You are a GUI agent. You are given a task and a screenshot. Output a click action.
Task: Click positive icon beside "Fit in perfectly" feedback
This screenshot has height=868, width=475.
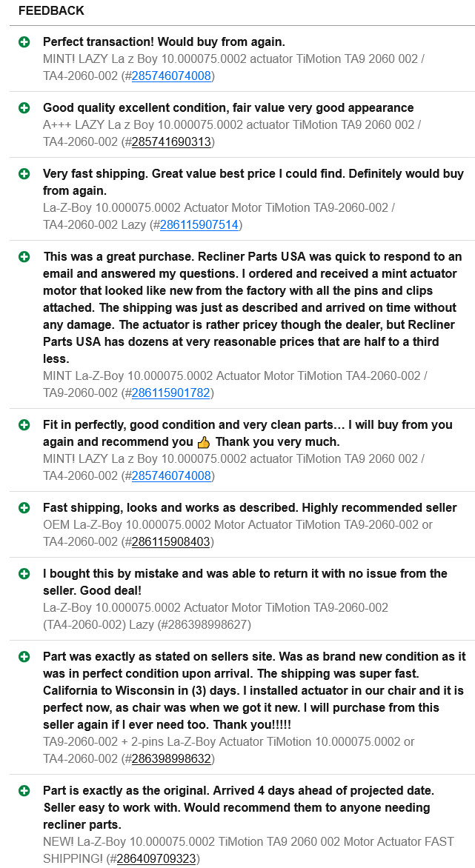pyautogui.click(x=24, y=424)
